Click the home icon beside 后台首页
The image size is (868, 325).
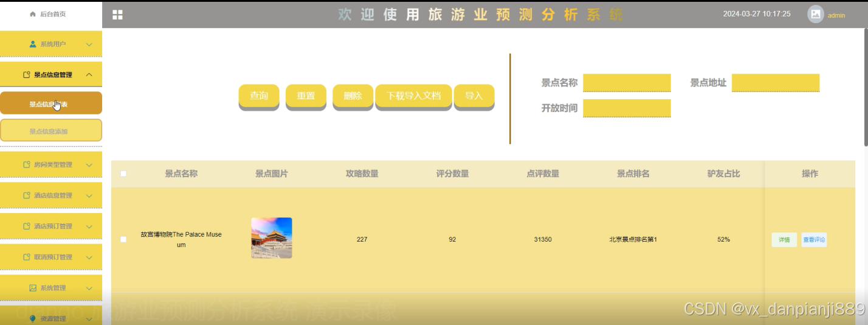click(33, 14)
